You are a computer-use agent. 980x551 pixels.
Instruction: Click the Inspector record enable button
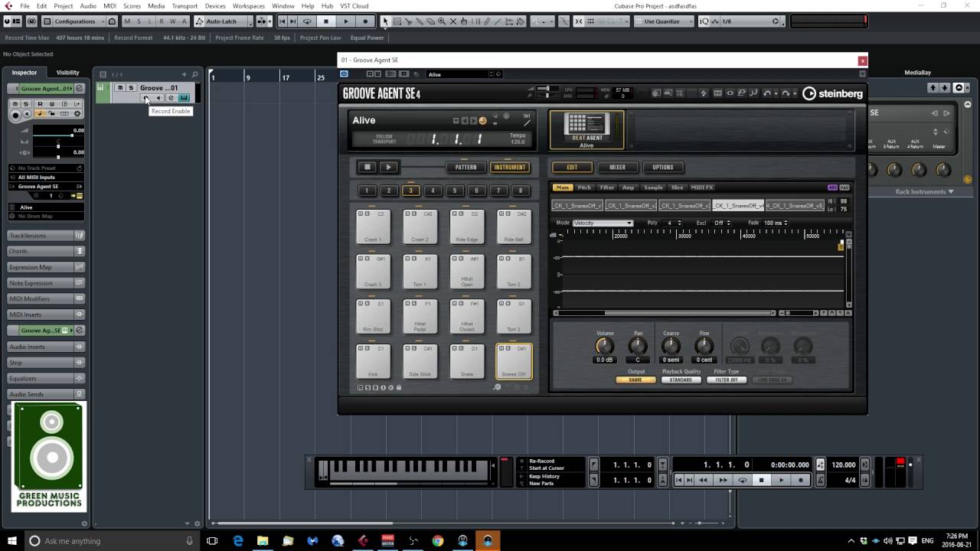click(x=15, y=115)
